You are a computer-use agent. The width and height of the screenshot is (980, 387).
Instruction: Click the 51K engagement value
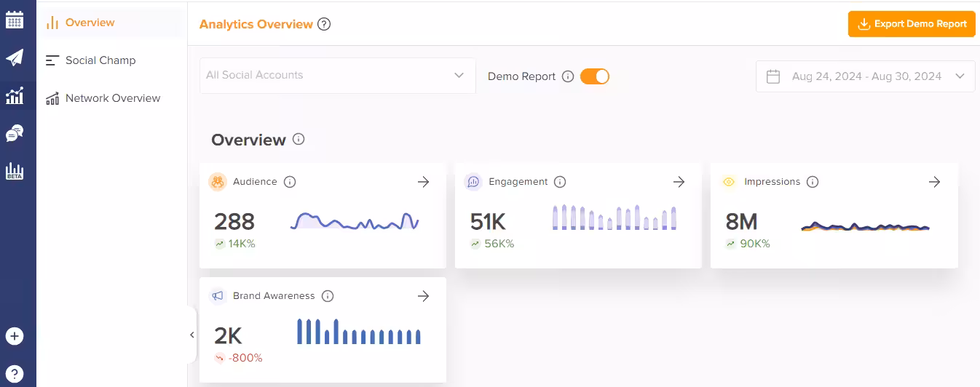(488, 221)
